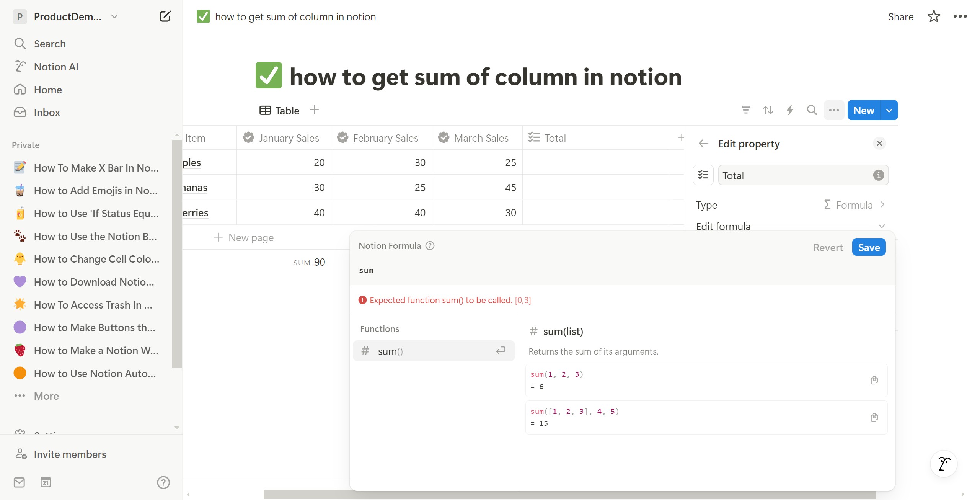
Task: Click the compose new page icon
Action: pyautogui.click(x=165, y=16)
